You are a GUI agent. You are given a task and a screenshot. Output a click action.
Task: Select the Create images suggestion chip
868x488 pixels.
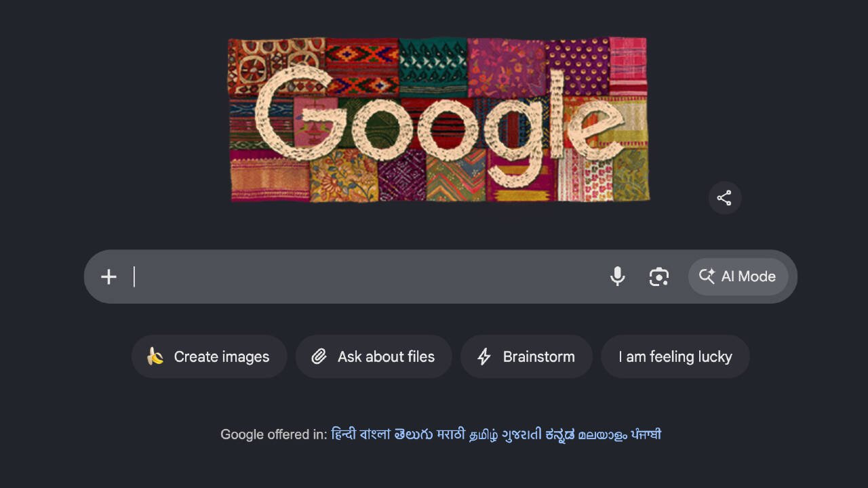click(210, 357)
